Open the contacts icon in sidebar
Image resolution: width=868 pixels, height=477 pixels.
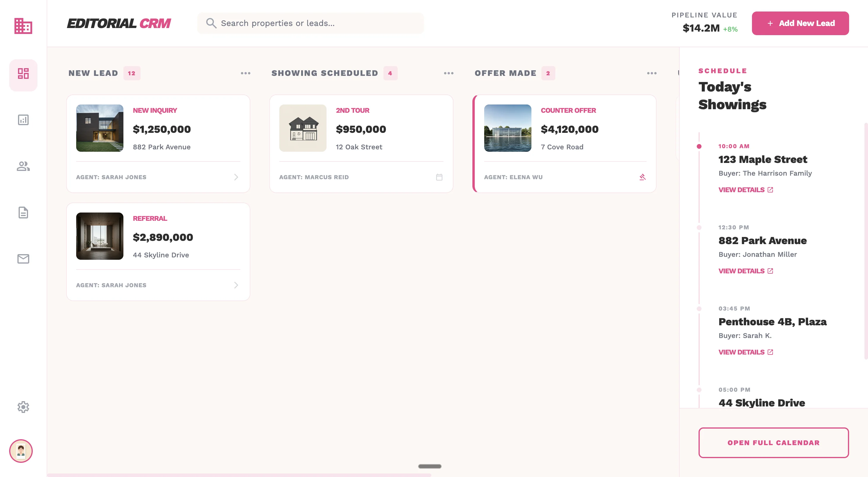tap(23, 166)
